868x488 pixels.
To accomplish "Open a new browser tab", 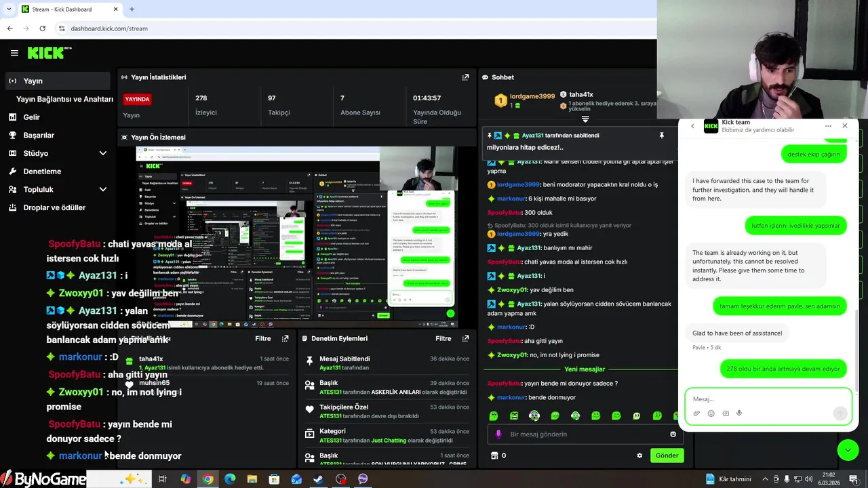I will 132,9.
